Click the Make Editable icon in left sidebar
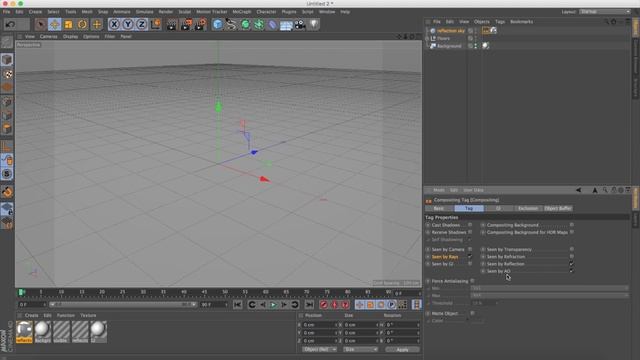640x360 pixels. coord(7,42)
